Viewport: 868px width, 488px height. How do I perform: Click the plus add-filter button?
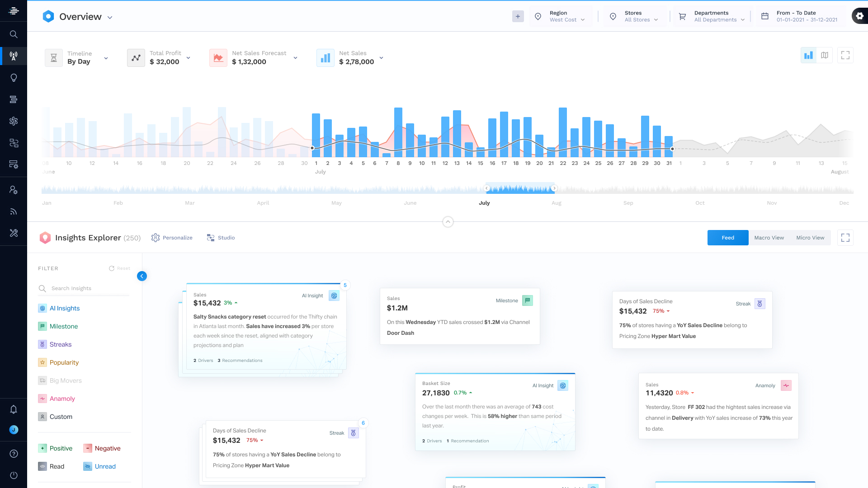pos(518,17)
